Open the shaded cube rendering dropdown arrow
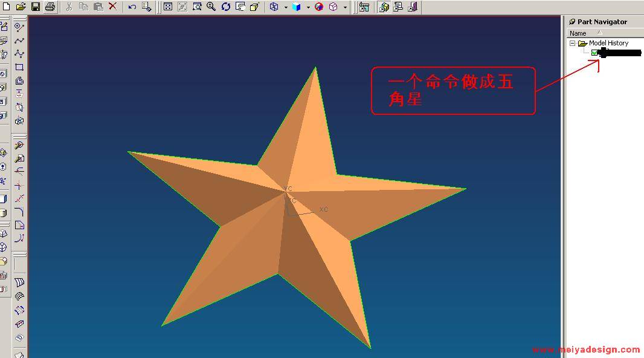This screenshot has height=358, width=644. 308,7
